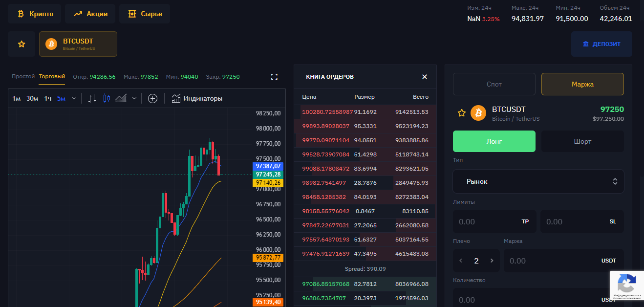The width and height of the screenshot is (644, 307).
Task: Select the Шорт position side
Action: tap(582, 141)
